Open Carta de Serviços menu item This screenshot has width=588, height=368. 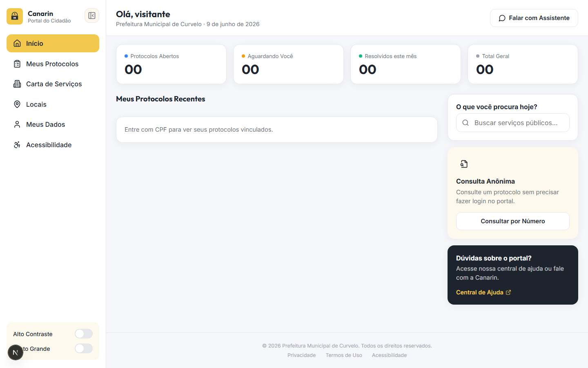pyautogui.click(x=53, y=84)
